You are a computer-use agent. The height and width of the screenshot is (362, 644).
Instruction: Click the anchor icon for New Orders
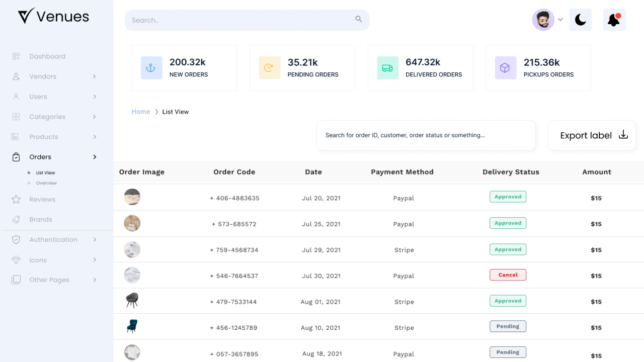point(151,68)
